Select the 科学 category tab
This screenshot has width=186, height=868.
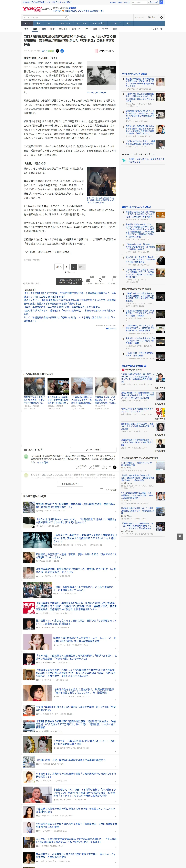pos(95,29)
